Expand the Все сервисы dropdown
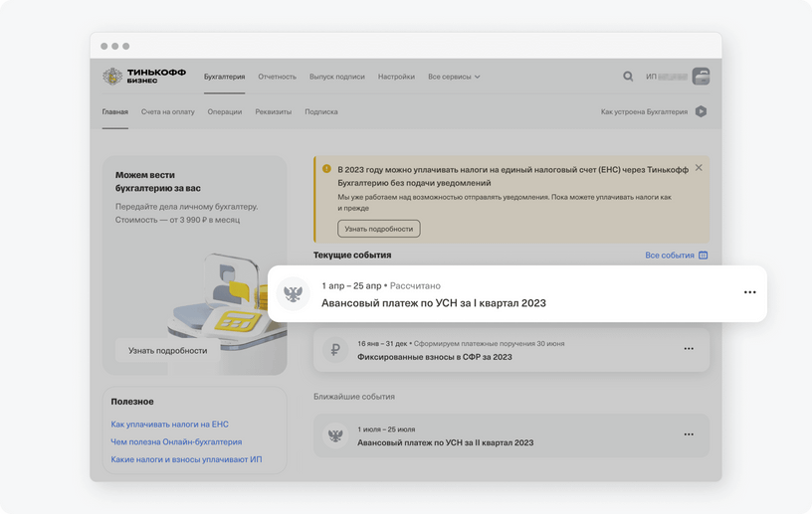The width and height of the screenshot is (812, 514). point(454,77)
